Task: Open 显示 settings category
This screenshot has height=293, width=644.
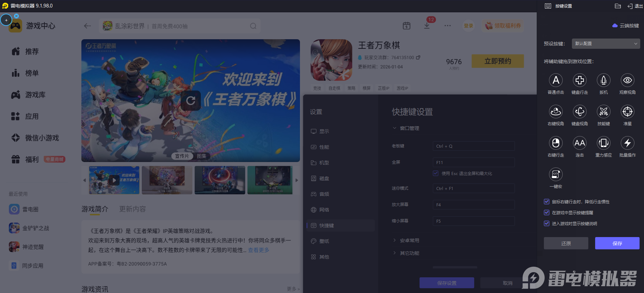Action: 341,131
